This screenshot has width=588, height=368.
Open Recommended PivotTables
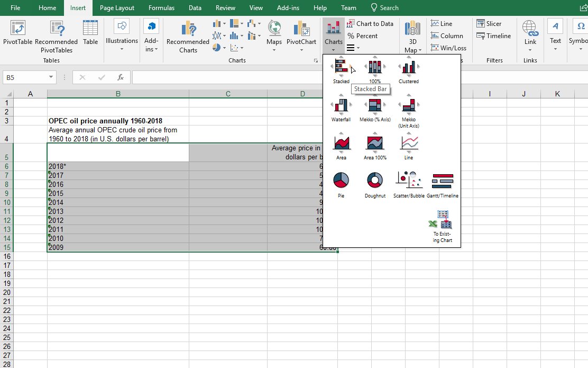(x=56, y=37)
